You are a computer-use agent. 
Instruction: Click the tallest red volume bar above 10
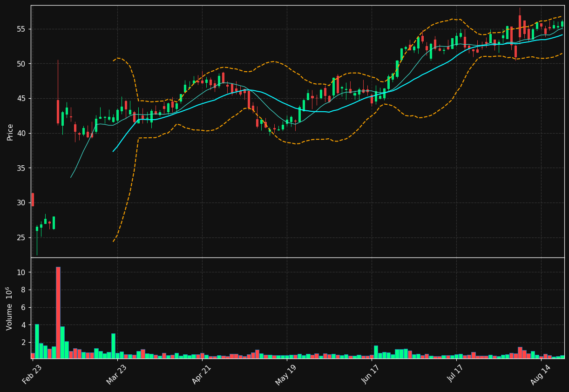point(58,312)
